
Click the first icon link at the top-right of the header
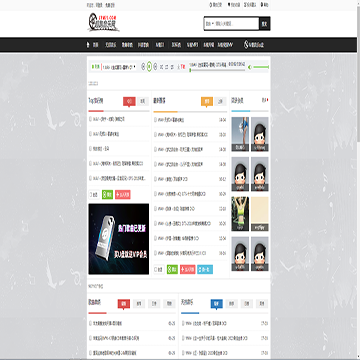215,5
